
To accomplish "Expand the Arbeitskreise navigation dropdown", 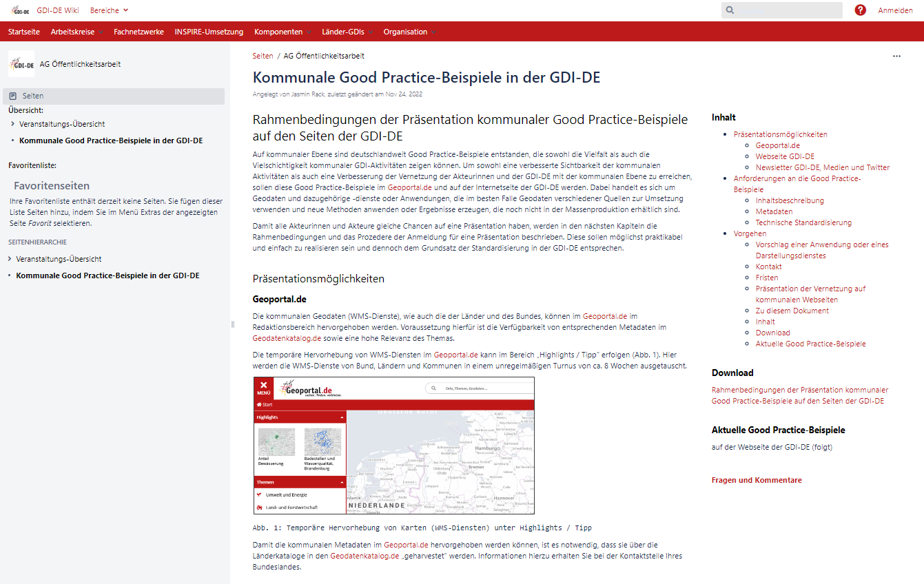I will (76, 32).
